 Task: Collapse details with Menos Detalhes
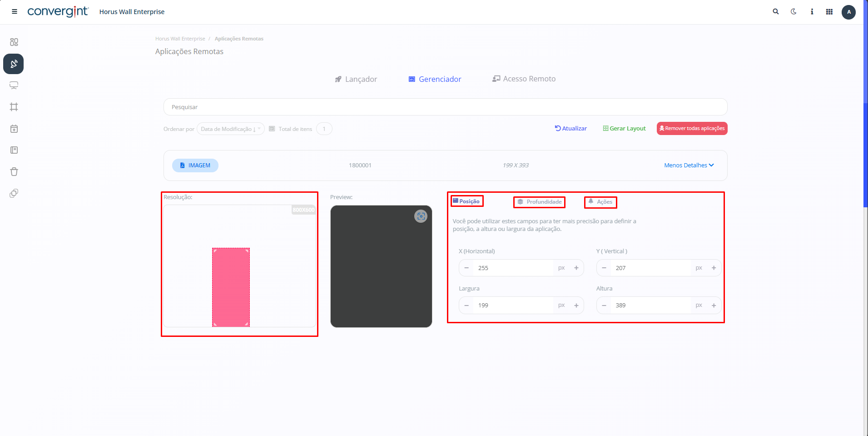click(689, 165)
